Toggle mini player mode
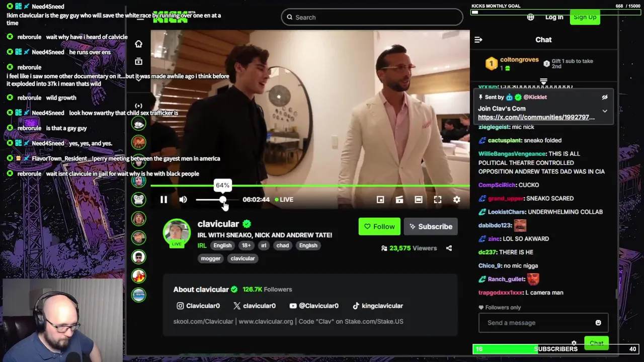This screenshot has width=644, height=362. tap(380, 200)
